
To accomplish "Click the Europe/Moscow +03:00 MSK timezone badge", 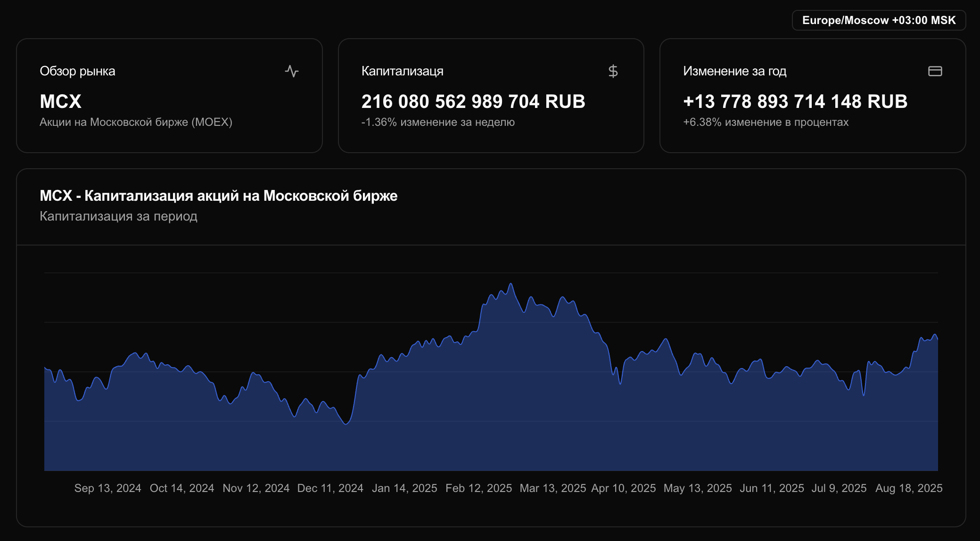I will tap(879, 20).
